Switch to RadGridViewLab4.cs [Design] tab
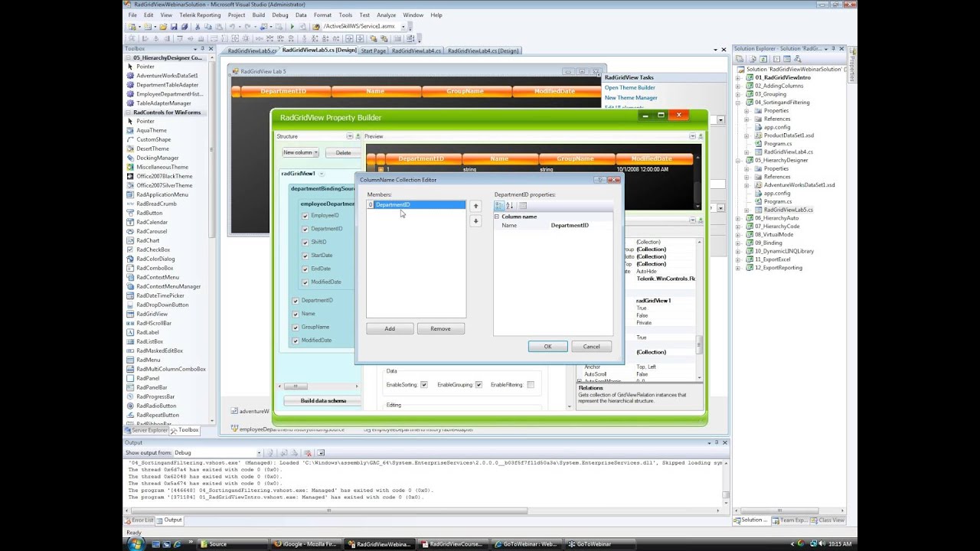The height and width of the screenshot is (551, 980). 483,51
